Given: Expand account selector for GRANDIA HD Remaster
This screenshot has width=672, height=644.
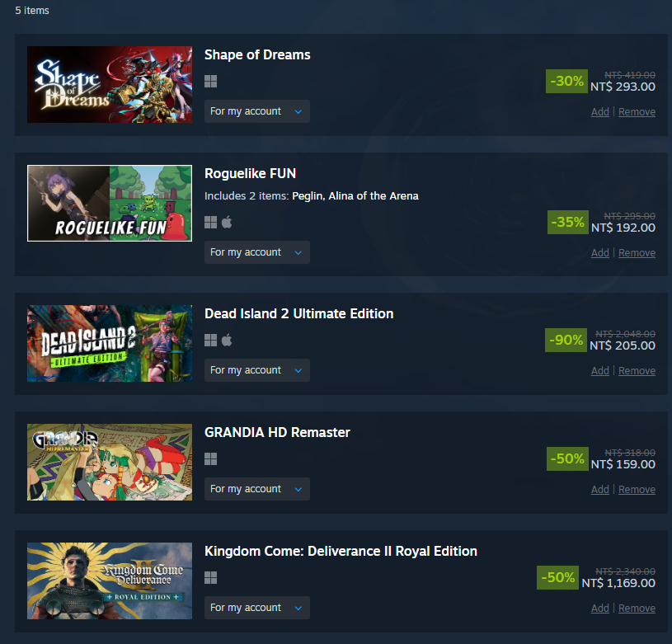Looking at the screenshot, I should (x=256, y=489).
